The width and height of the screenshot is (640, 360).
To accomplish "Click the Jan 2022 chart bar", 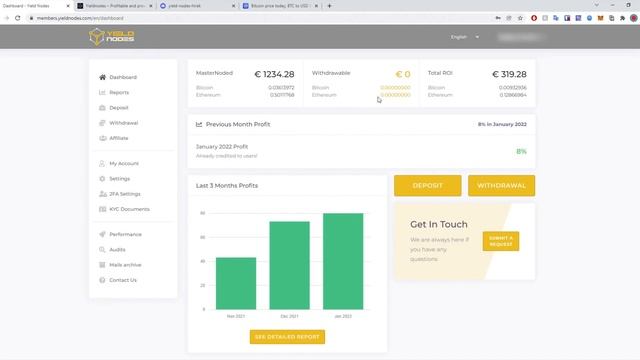I will (343, 261).
